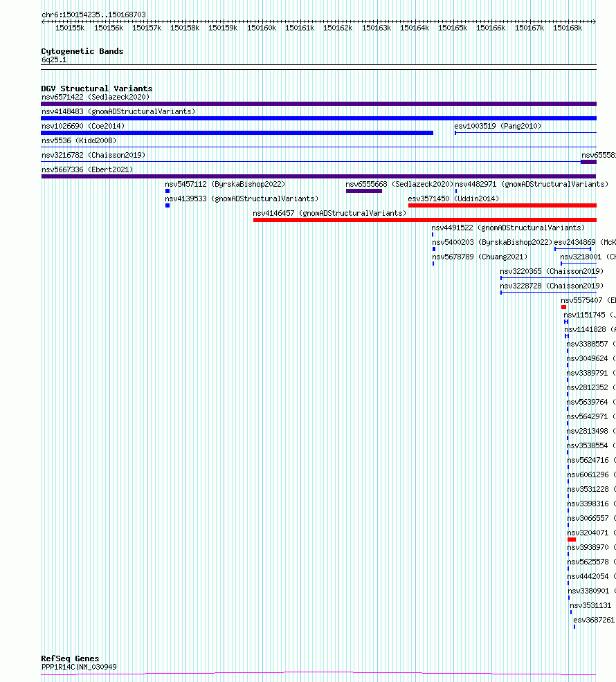Open the nsv5400203 (ByrskaBishop2022) label
Image resolution: width=616 pixels, height=682 pixels.
492,242
